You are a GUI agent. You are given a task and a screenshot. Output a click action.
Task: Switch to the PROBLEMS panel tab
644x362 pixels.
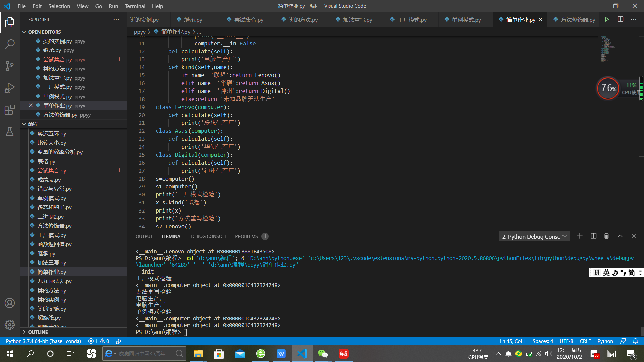click(252, 236)
